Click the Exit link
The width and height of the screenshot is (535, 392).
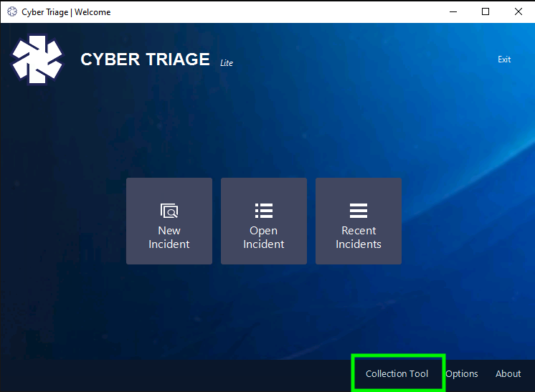[504, 59]
